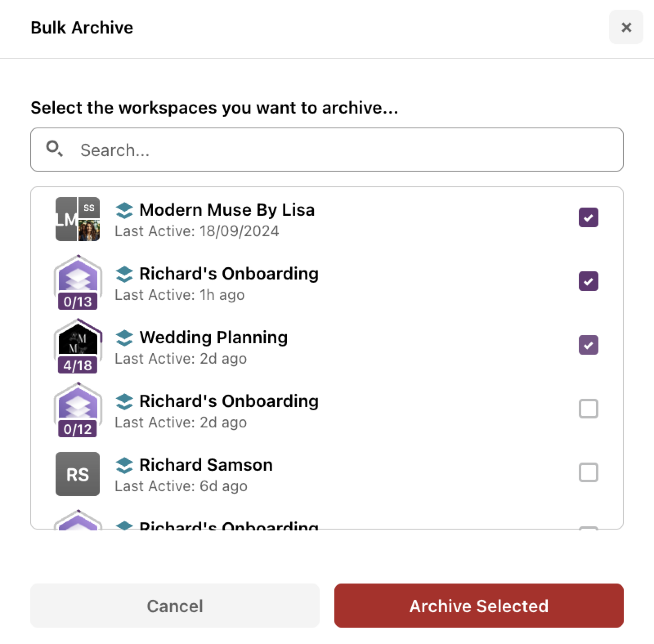Click the Cancel button
The image size is (654, 644).
click(x=175, y=606)
